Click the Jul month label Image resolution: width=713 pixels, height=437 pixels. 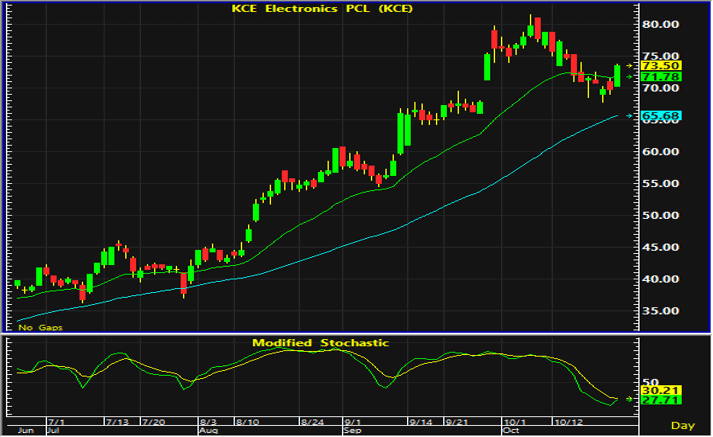tap(53, 430)
